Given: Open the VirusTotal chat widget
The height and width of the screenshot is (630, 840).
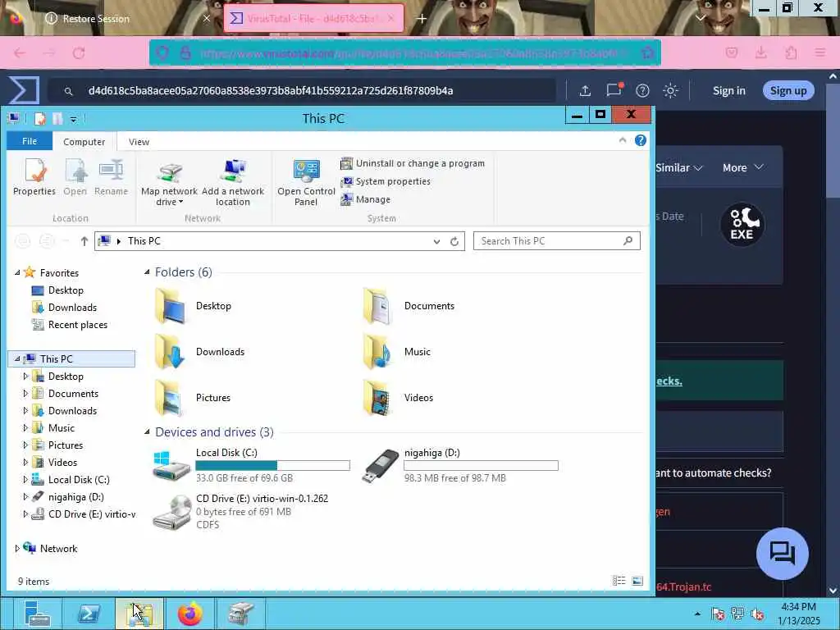Looking at the screenshot, I should coord(782,554).
